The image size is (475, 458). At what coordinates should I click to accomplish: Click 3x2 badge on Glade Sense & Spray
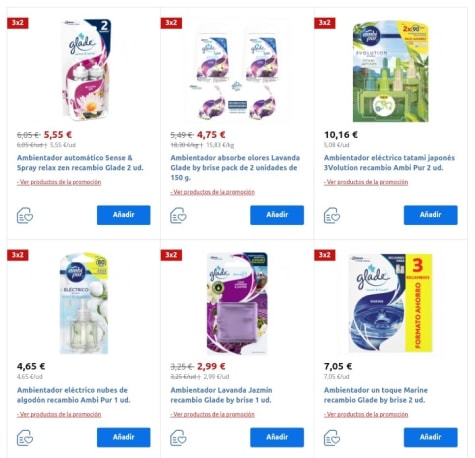pos(18,23)
